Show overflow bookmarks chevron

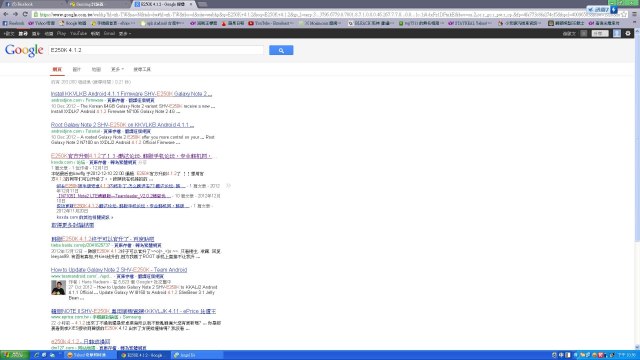(x=635, y=23)
